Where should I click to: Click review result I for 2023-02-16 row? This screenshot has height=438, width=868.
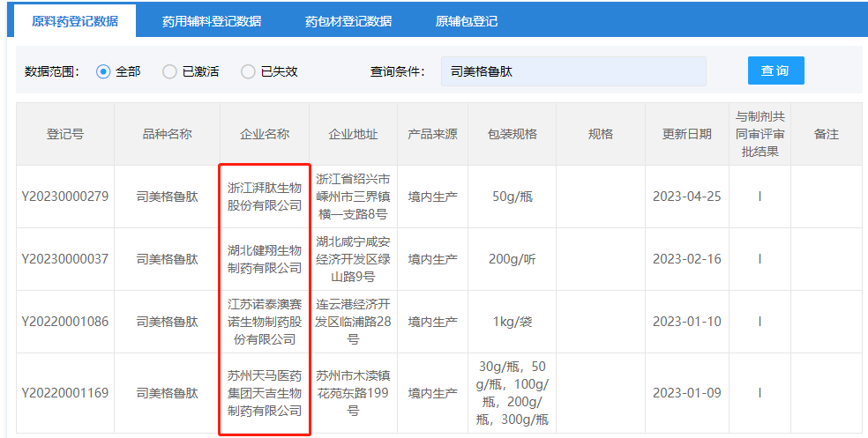point(760,259)
